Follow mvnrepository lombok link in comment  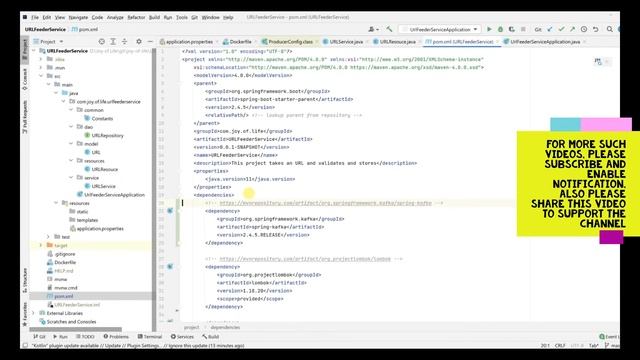coord(305,259)
